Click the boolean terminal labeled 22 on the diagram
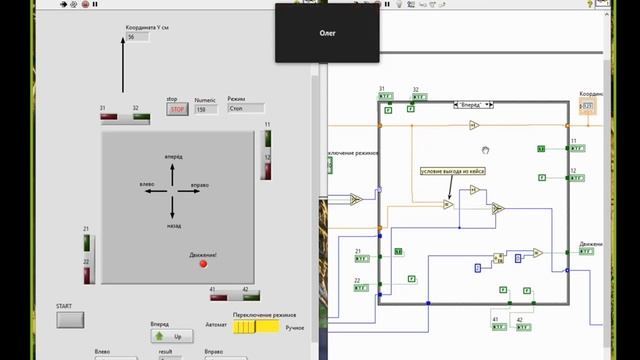The image size is (640, 360). coord(361,288)
